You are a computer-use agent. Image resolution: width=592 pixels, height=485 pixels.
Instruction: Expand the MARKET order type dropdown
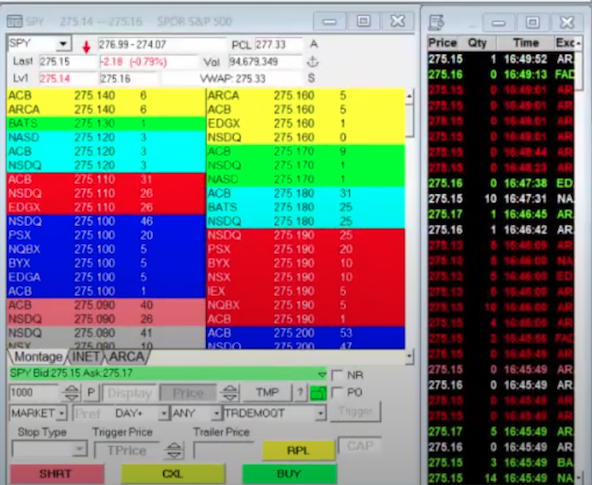(62, 413)
